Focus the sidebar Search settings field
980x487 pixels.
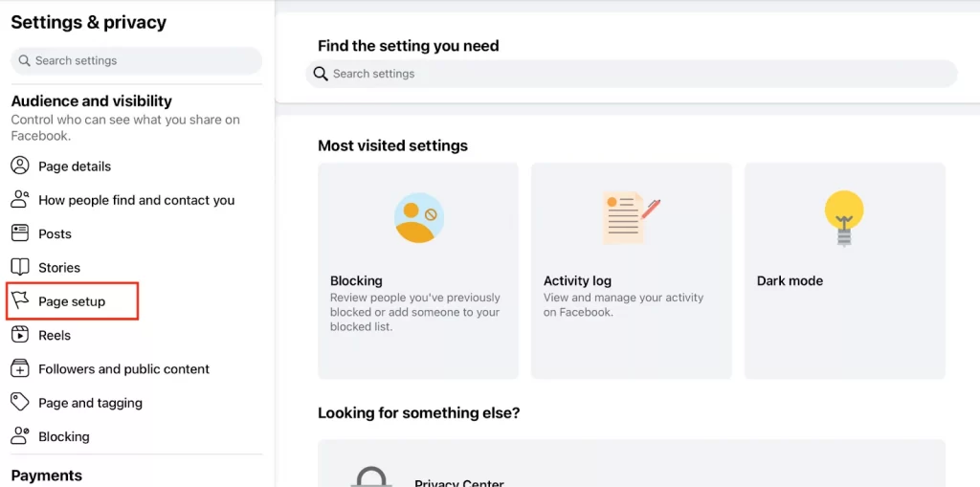136,60
